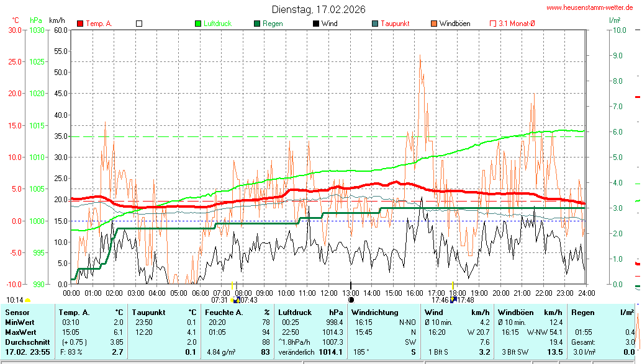Click the moon phase icon at 13:00

tap(351, 300)
